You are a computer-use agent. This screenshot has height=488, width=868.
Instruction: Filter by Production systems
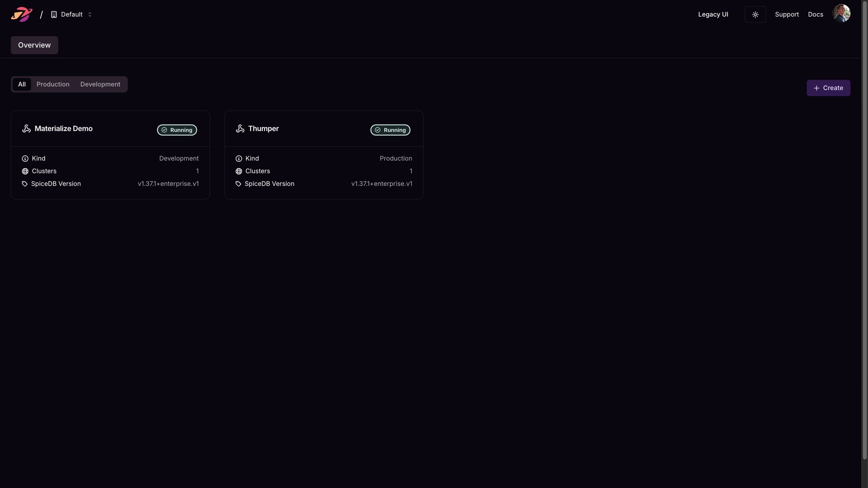pos(53,84)
